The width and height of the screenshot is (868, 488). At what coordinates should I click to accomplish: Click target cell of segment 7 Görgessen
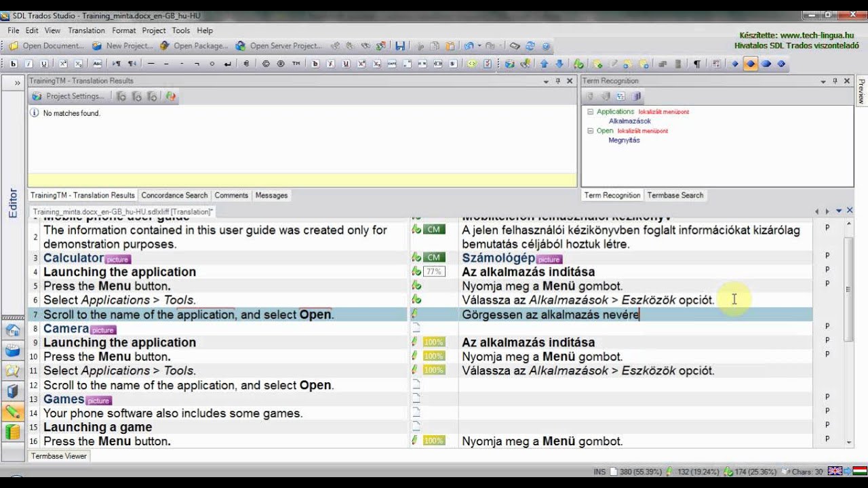pos(635,314)
